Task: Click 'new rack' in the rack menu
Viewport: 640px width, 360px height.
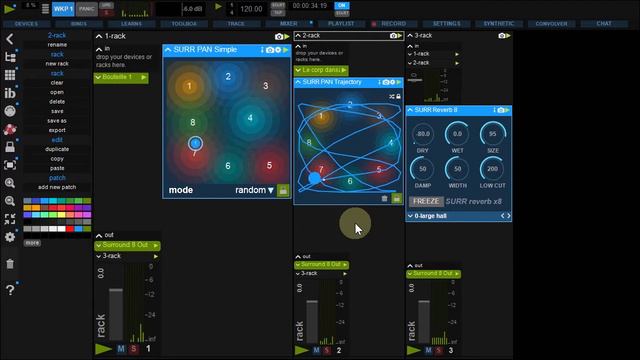Action: (57, 64)
